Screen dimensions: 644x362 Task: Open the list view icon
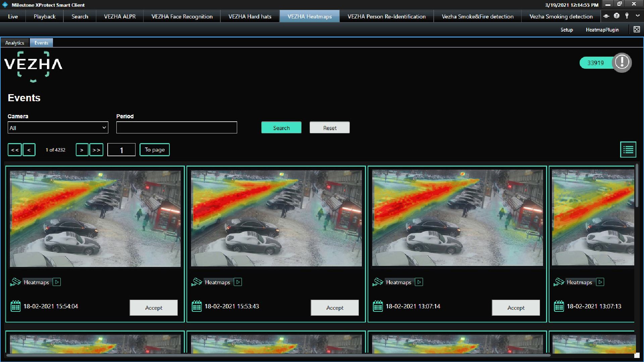(628, 149)
